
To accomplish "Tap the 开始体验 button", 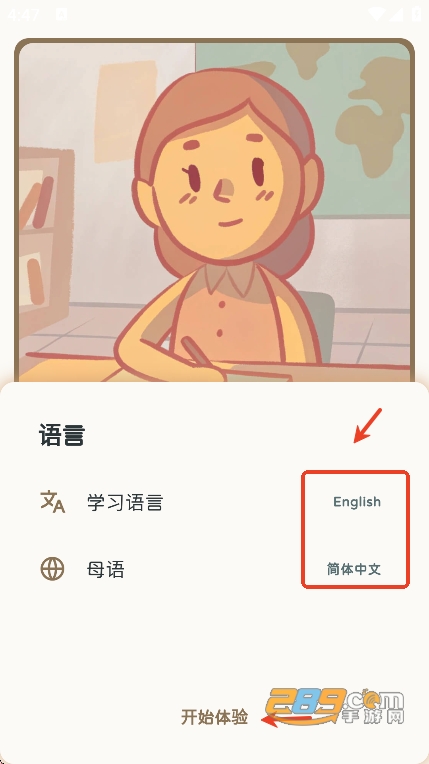I will click(214, 717).
